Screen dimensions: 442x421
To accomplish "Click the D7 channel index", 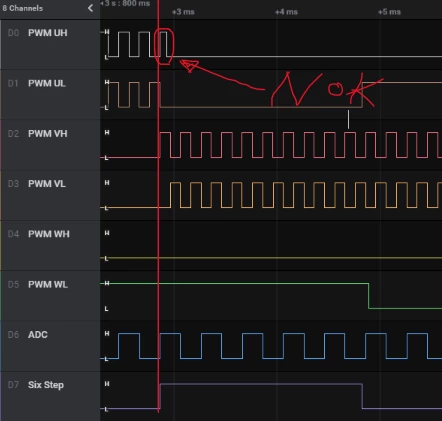I will [13, 385].
